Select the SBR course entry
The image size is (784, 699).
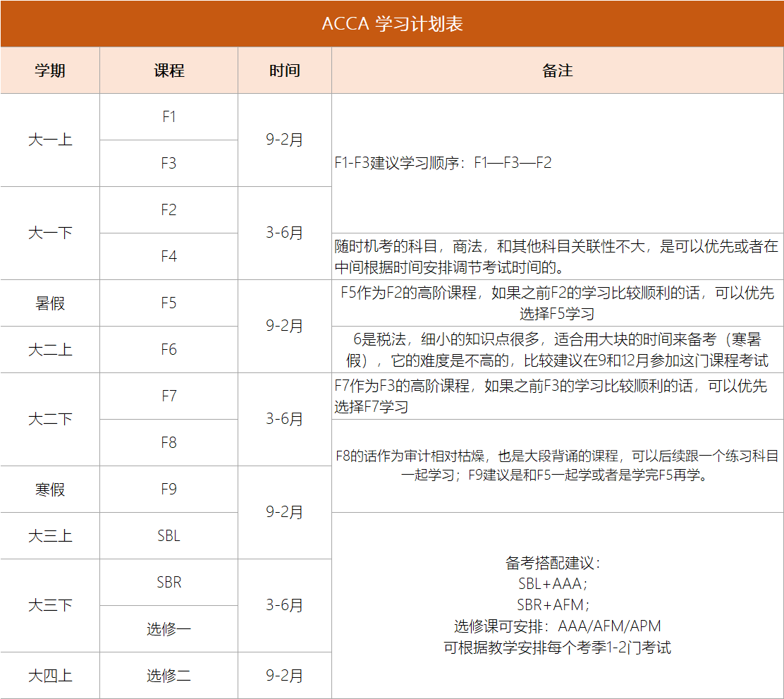pyautogui.click(x=169, y=582)
